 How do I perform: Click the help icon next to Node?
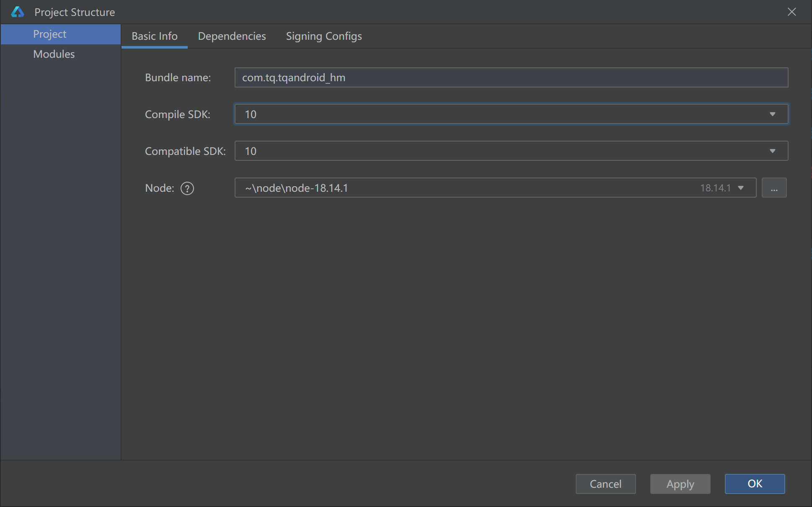(187, 188)
